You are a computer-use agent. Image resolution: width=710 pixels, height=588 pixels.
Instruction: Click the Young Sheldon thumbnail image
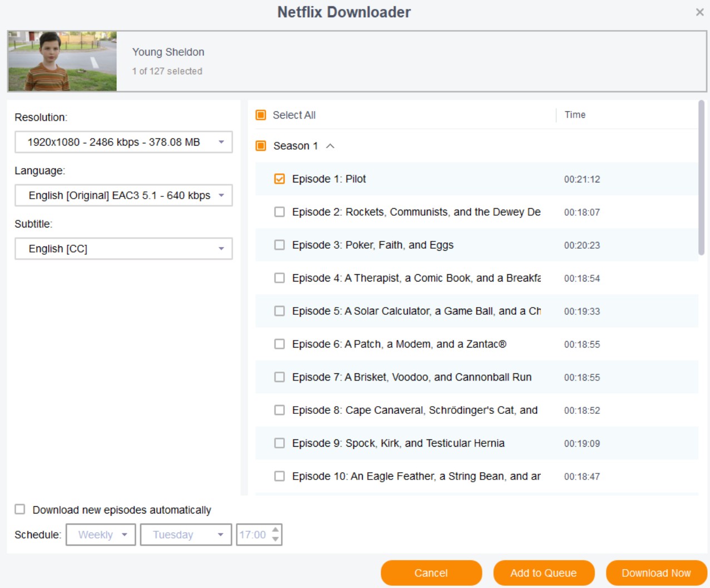tap(62, 61)
